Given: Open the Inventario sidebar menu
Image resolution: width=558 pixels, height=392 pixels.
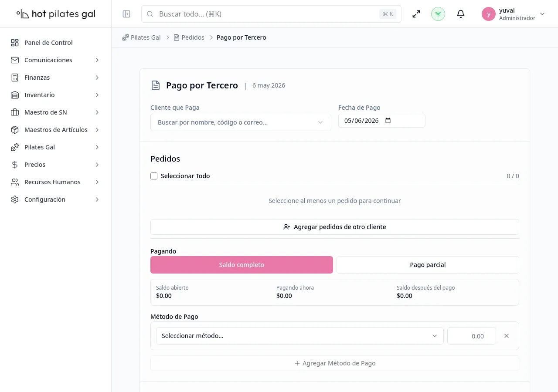Looking at the screenshot, I should (55, 95).
